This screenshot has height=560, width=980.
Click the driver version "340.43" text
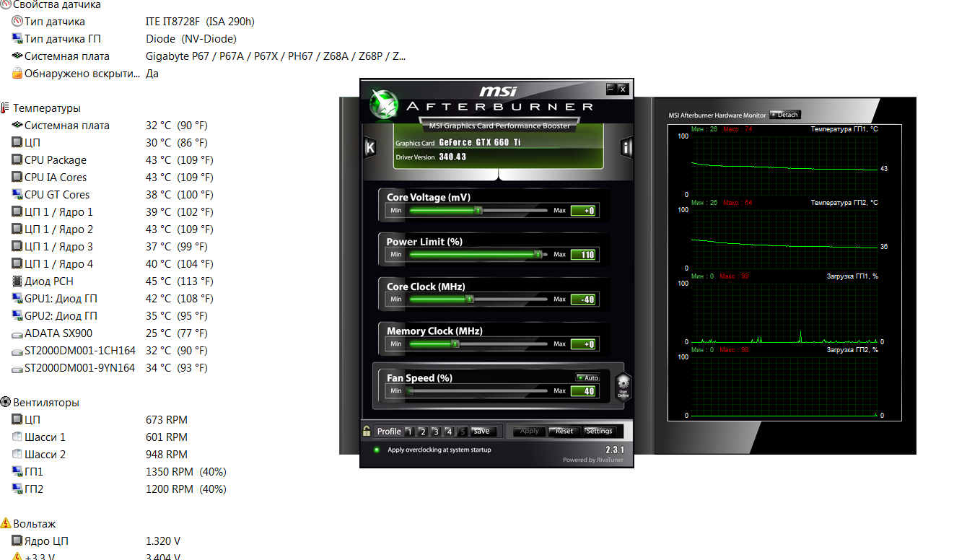(x=452, y=157)
